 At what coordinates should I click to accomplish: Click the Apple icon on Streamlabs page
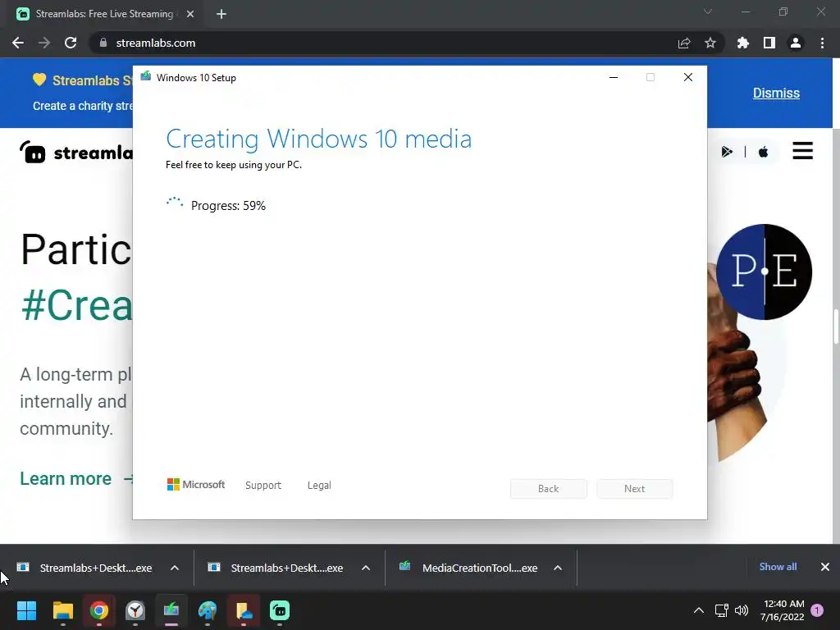tap(764, 152)
